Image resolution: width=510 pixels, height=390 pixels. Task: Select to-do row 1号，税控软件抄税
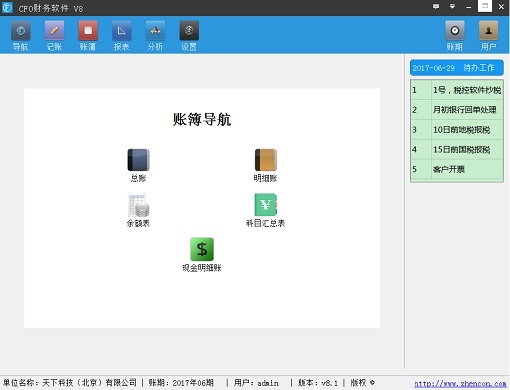point(457,90)
